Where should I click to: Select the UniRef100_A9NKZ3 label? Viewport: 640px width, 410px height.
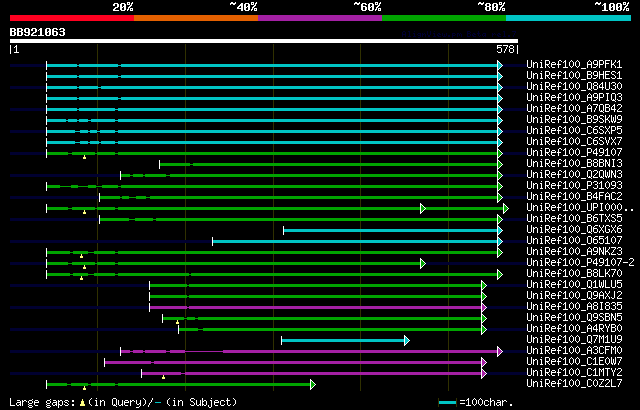coord(574,252)
